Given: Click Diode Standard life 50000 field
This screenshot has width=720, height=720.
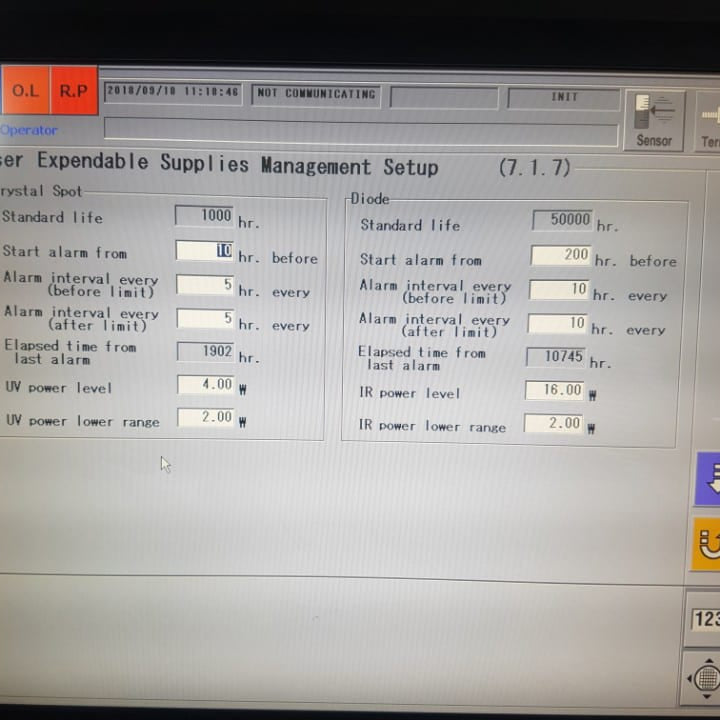Looking at the screenshot, I should [x=562, y=220].
